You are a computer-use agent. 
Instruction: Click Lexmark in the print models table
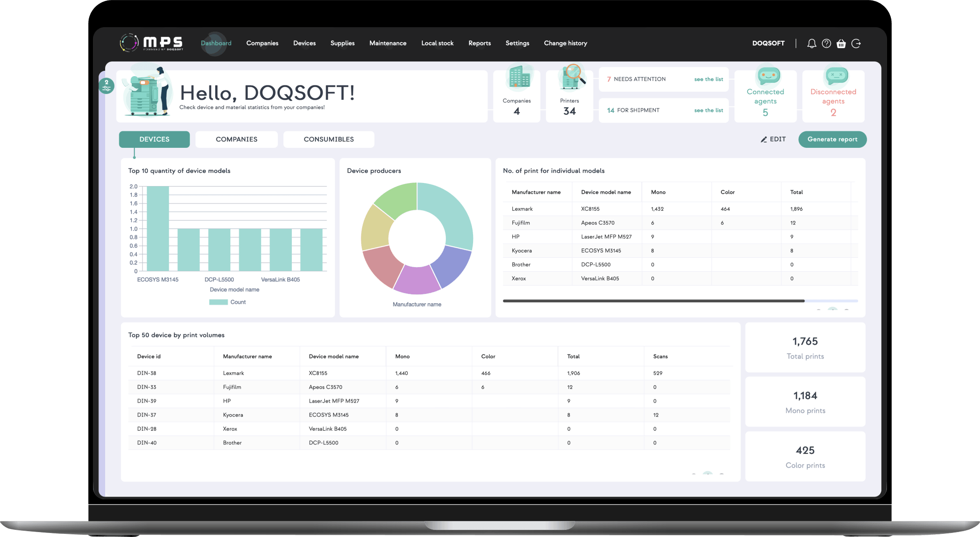coord(522,209)
